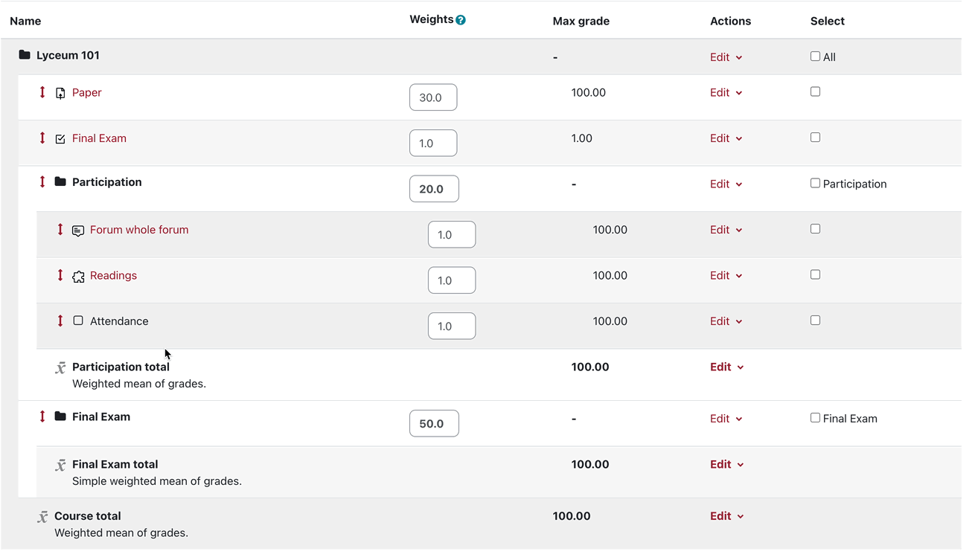Open the Paper assignment link
This screenshot has height=560, width=975.
[x=86, y=93]
